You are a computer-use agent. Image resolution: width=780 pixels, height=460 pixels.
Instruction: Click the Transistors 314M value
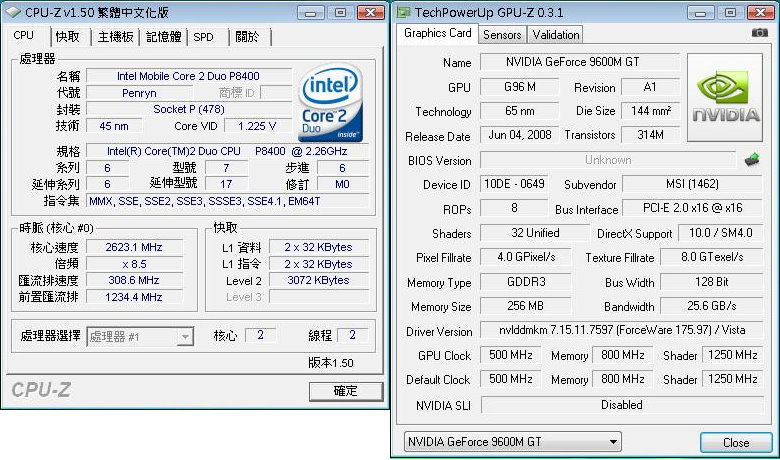[651, 135]
